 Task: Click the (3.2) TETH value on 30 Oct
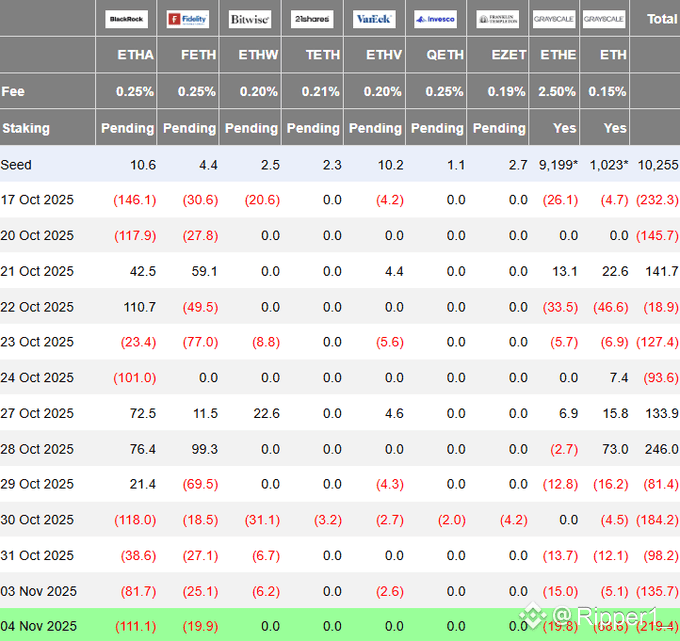(327, 520)
